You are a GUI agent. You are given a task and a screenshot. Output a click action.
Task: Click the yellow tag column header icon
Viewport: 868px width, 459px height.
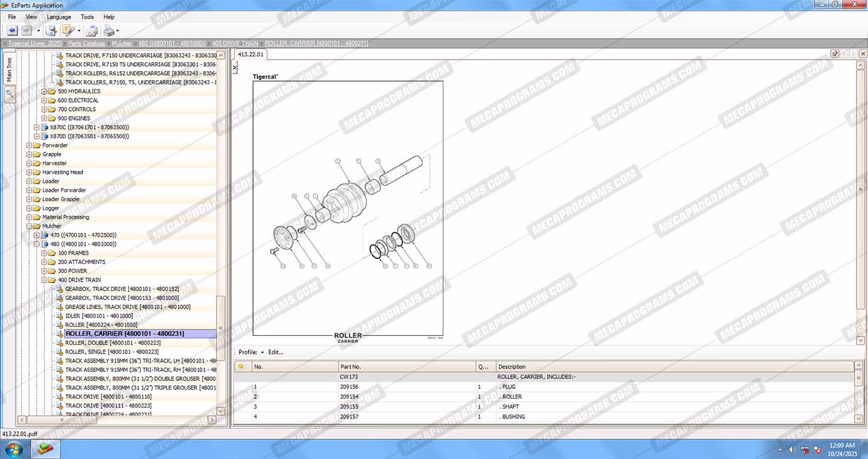(241, 366)
